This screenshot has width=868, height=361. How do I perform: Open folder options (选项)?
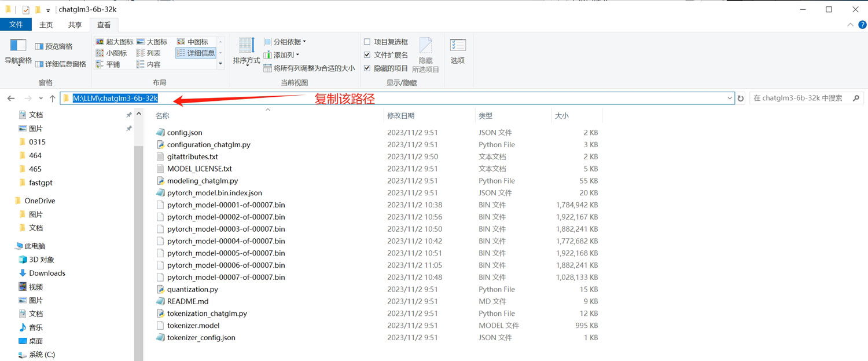(x=457, y=51)
